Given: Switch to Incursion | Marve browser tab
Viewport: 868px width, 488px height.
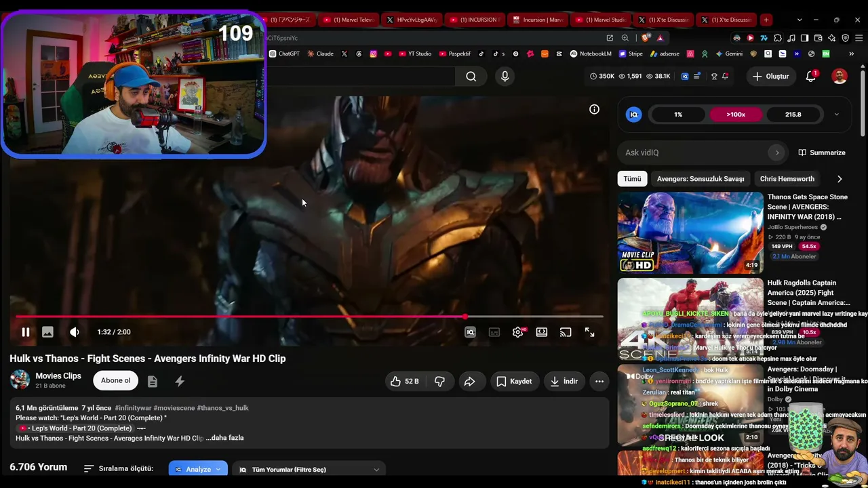Looking at the screenshot, I should click(x=537, y=20).
